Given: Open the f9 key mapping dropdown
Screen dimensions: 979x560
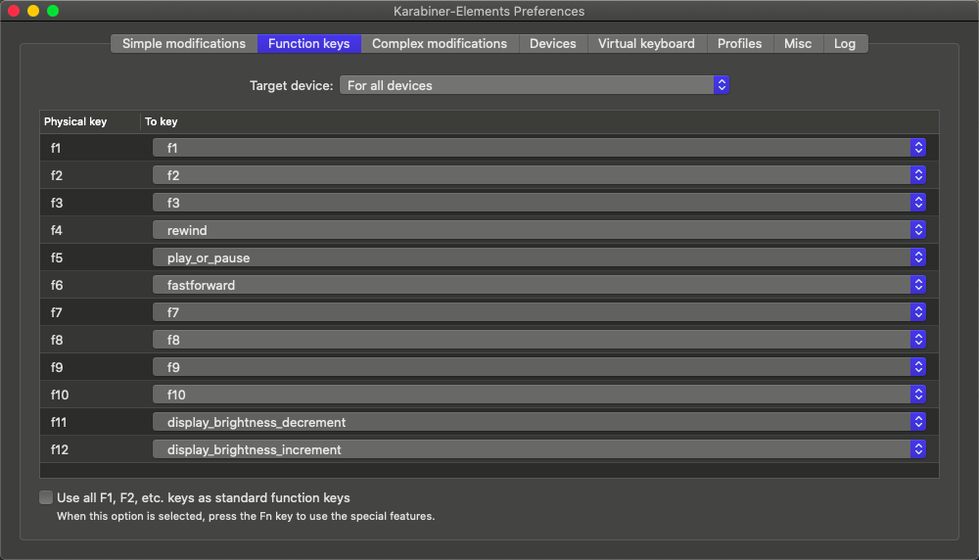Looking at the screenshot, I should point(538,368).
